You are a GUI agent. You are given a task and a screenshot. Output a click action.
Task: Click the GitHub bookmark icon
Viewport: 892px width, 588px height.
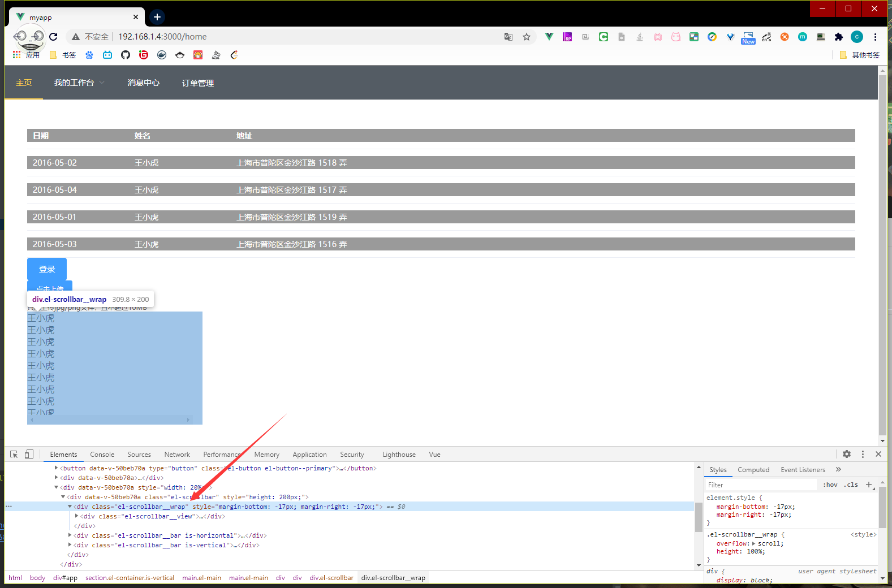coord(126,55)
